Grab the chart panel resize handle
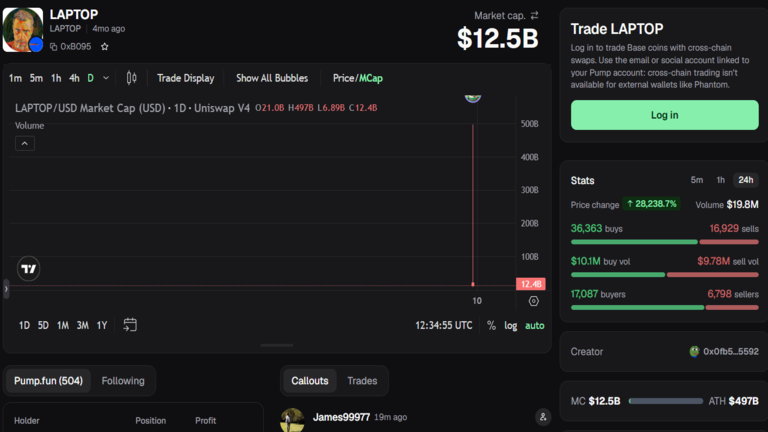The width and height of the screenshot is (768, 432). [277, 345]
